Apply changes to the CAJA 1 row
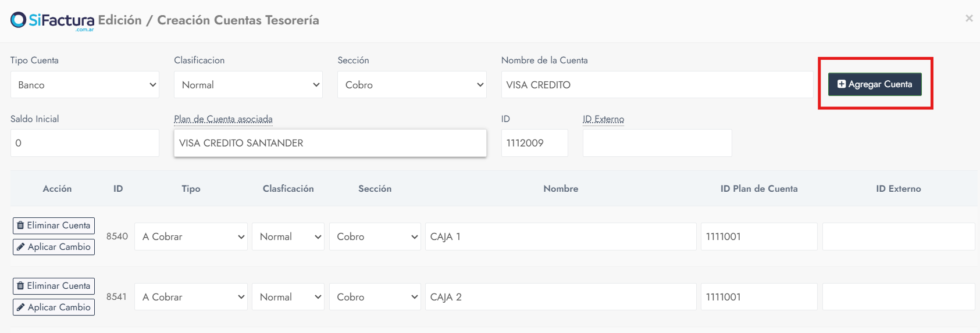 click(x=54, y=247)
